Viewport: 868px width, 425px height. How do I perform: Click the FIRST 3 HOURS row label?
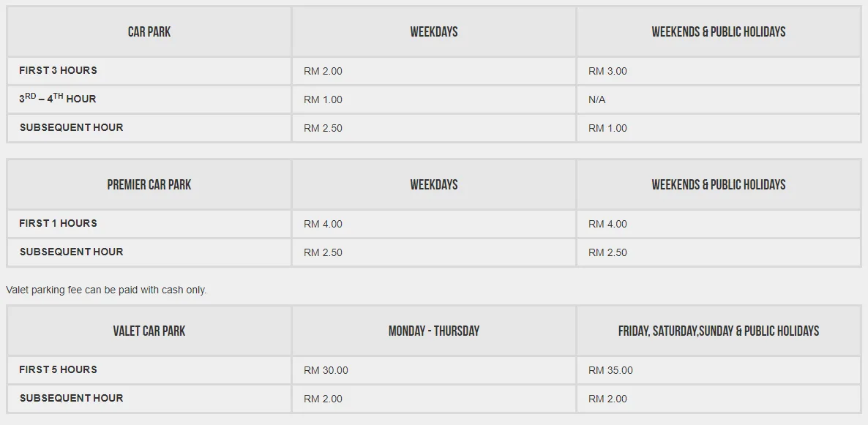pos(59,71)
